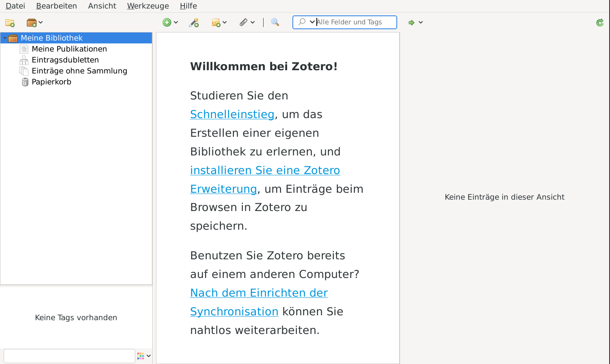Click the Add Item by Identifier wand icon
The width and height of the screenshot is (610, 364).
pos(194,23)
